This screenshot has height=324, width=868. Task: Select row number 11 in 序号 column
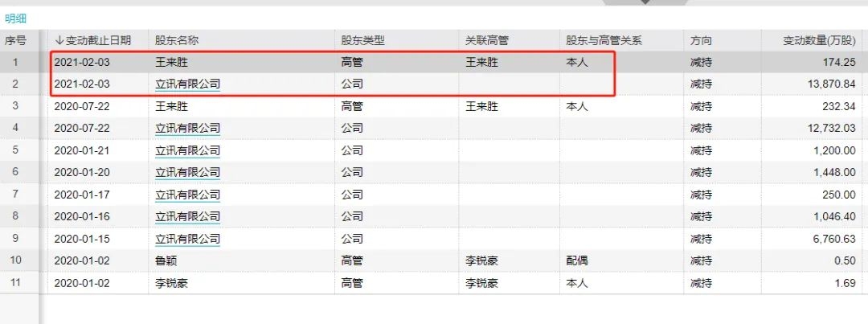(15, 283)
